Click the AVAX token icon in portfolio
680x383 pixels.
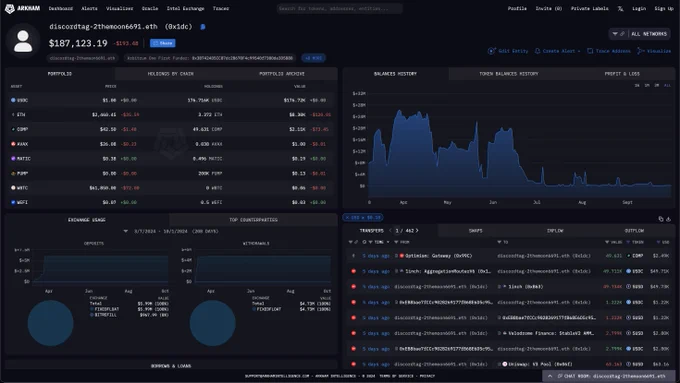(13, 144)
